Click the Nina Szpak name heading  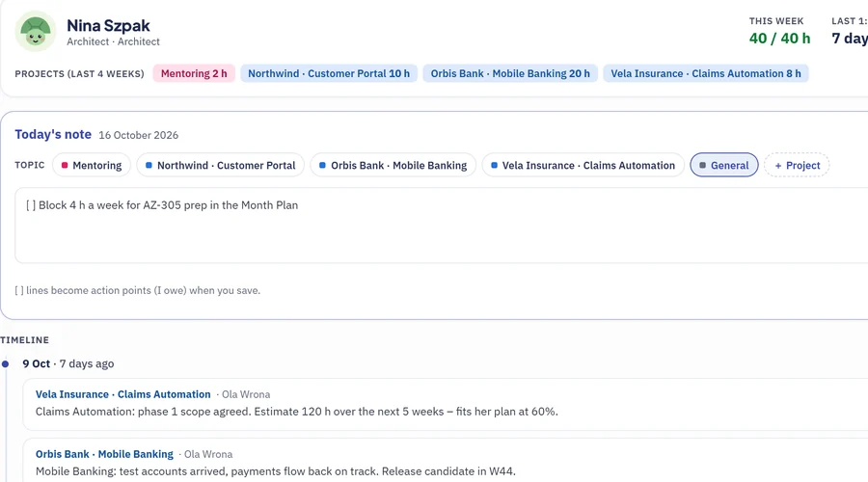[108, 25]
